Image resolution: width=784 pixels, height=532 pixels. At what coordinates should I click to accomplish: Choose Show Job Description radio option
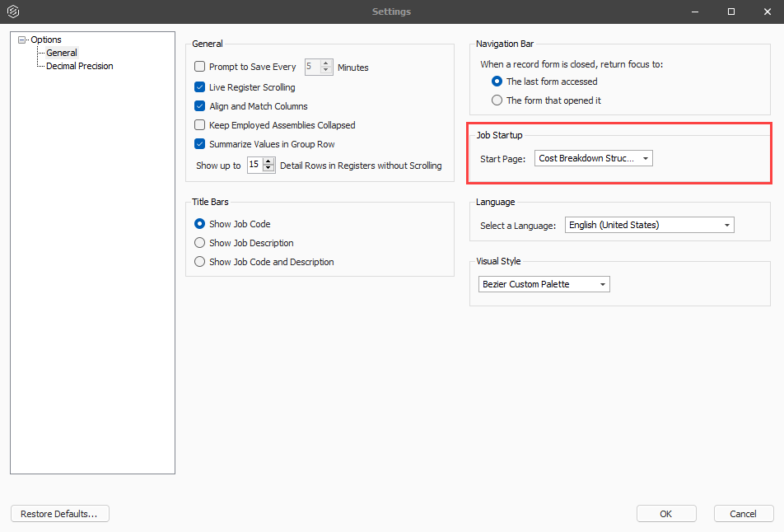click(199, 243)
